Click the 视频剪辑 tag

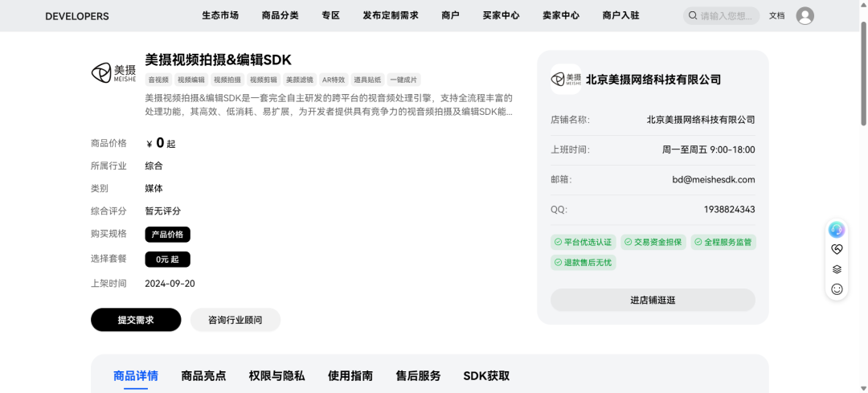click(x=264, y=80)
